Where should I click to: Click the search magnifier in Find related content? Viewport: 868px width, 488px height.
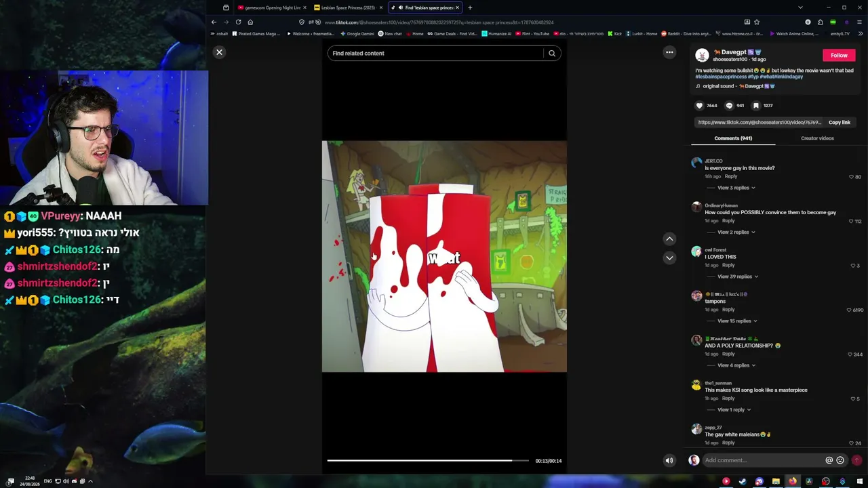552,54
